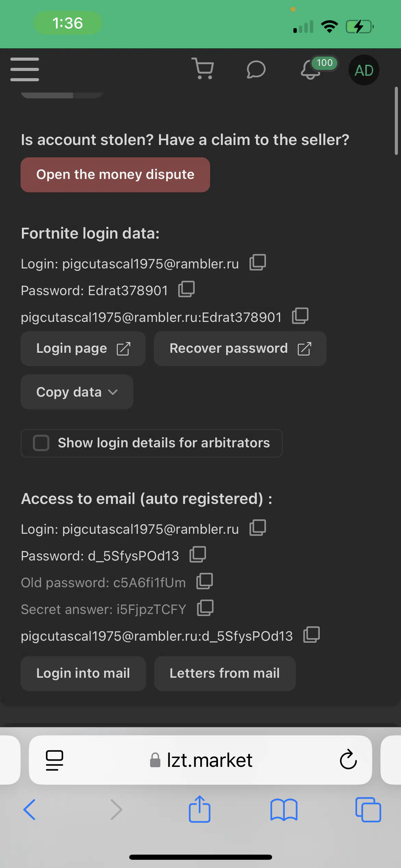
Task: Open the money dispute
Action: [115, 175]
